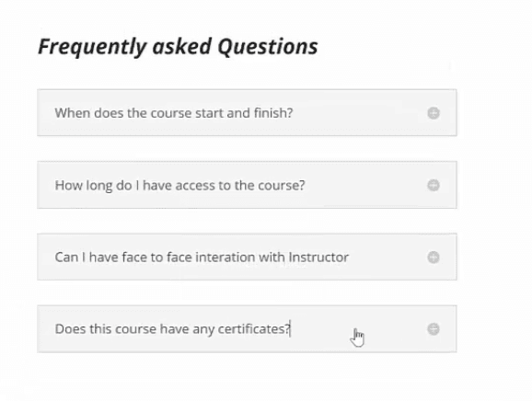Click the text 'When does the course start and finish?'
Image resolution: width=532 pixels, height=401 pixels.
174,113
